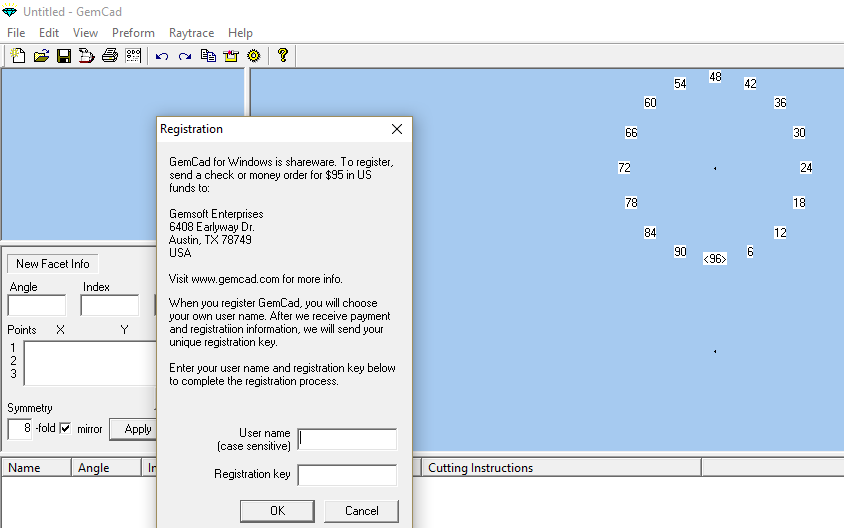Click the Cutting Instructions column header

tap(561, 467)
